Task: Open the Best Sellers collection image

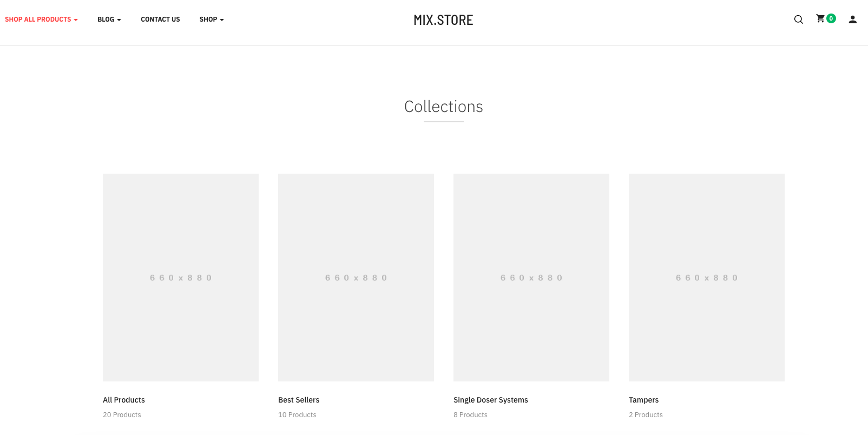Action: (x=356, y=277)
